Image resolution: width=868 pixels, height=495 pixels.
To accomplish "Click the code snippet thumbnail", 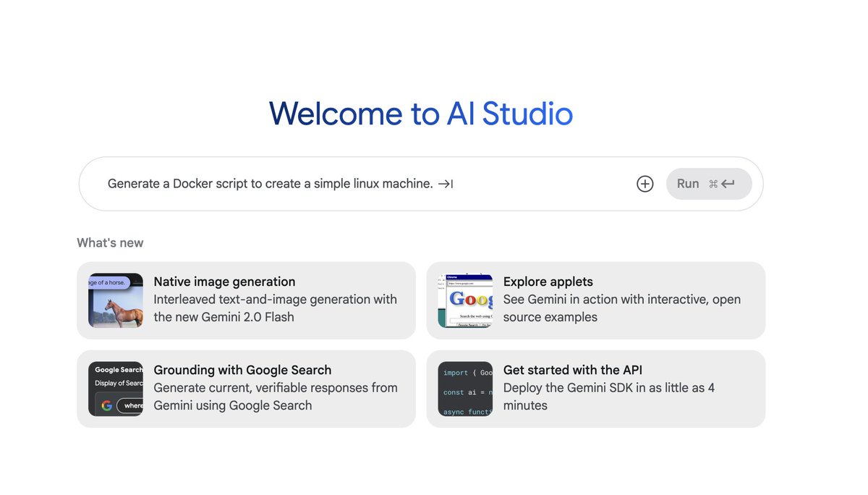I will [x=465, y=389].
